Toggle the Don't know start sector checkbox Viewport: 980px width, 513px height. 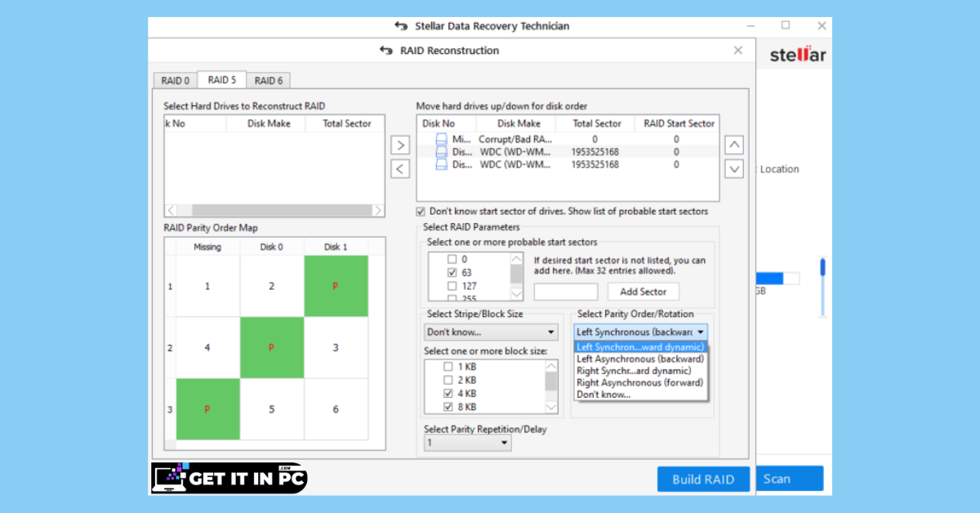tap(421, 212)
